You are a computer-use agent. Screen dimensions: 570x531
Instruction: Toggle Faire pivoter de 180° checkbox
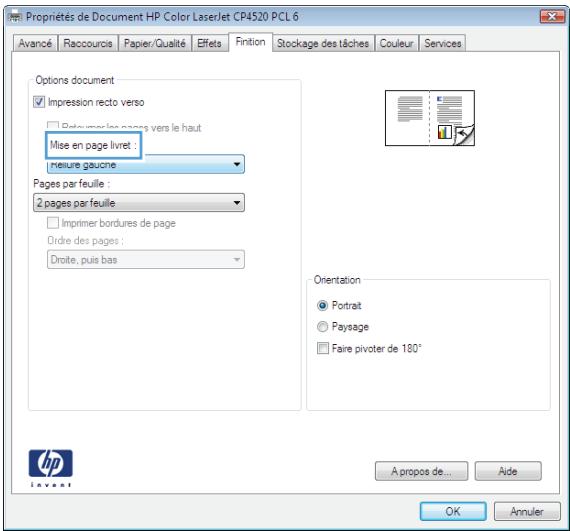point(322,348)
